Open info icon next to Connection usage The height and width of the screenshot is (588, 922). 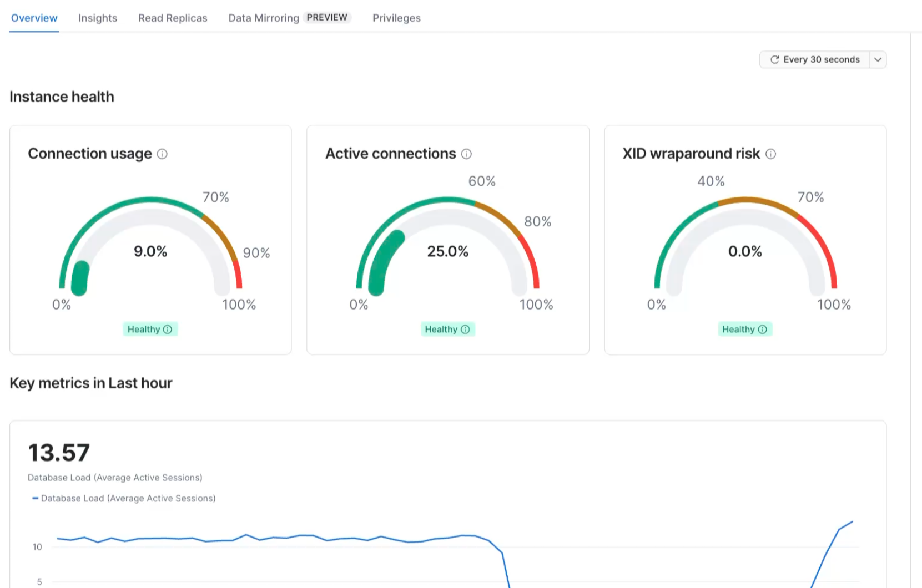pyautogui.click(x=162, y=154)
